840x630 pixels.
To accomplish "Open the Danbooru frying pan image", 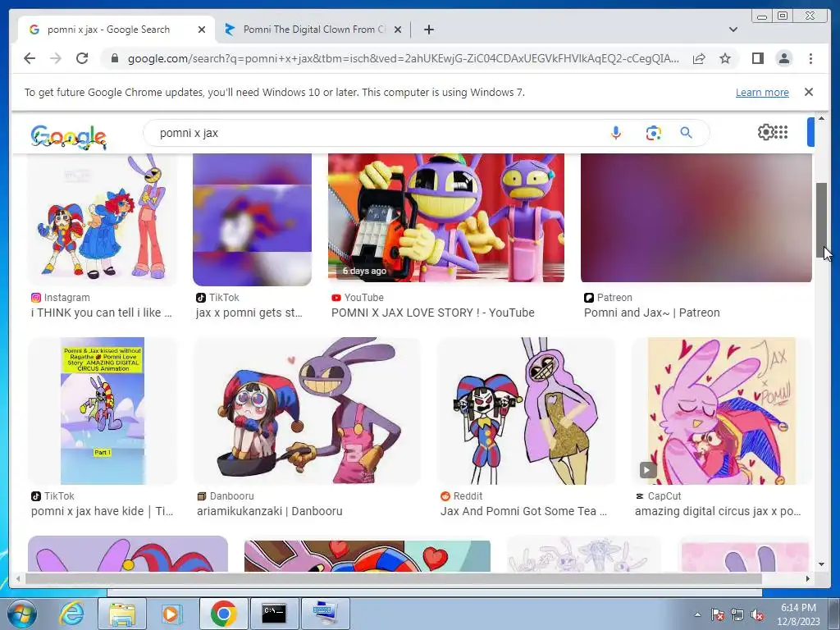I will pos(307,411).
